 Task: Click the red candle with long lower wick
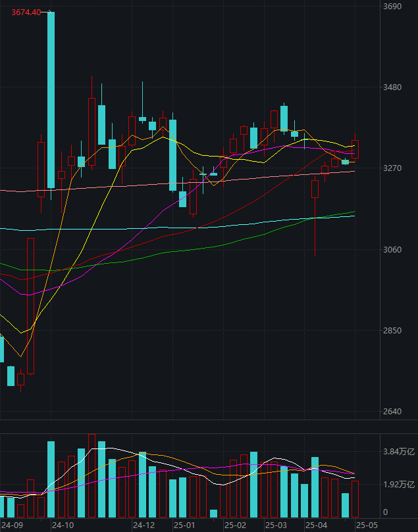[315, 189]
